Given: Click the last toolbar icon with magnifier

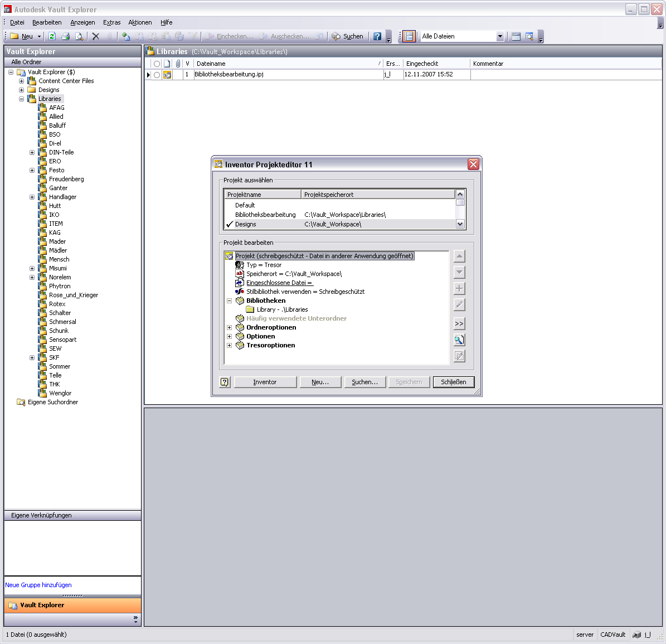Looking at the screenshot, I should [529, 37].
